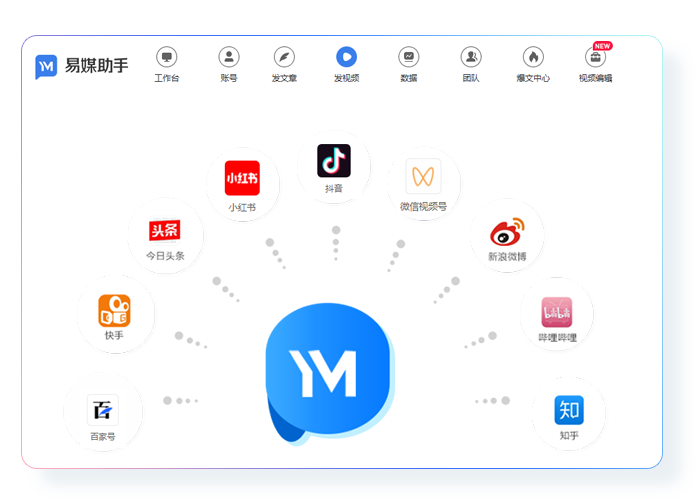Viewport: 700px width, 500px height.
Task: Click the 微信视频号 platform icon
Action: coord(423,177)
